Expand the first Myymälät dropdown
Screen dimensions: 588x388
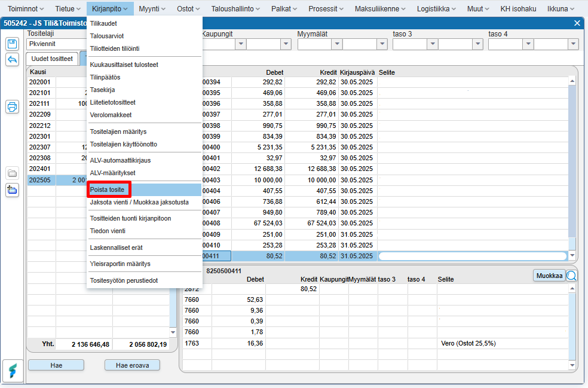[336, 44]
